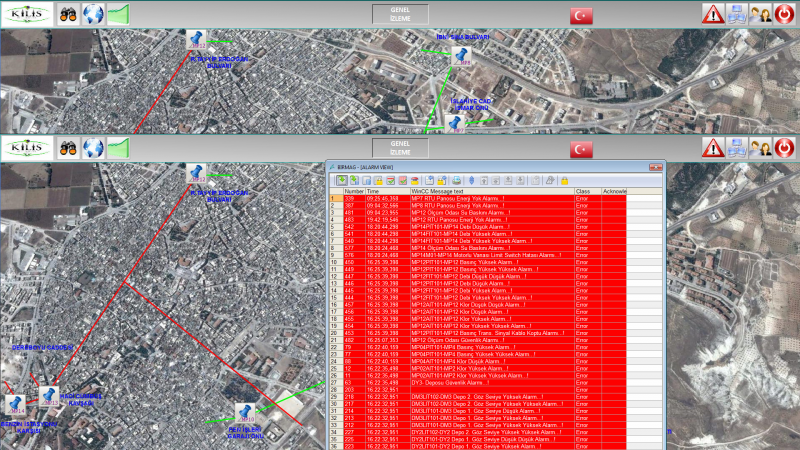Viewport: 800px width, 450px height.
Task: Select the MP14 pushpin near Benzin İstasyonu
Action: pos(15,405)
